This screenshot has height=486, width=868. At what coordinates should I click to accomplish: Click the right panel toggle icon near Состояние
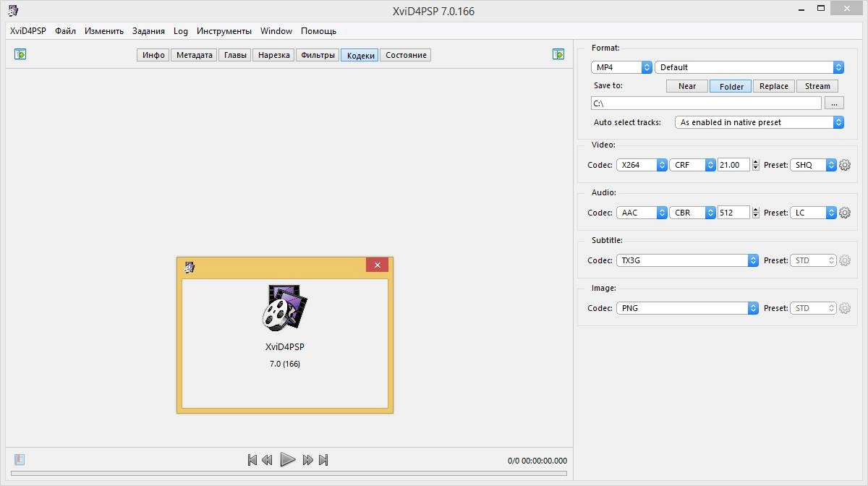coord(558,54)
